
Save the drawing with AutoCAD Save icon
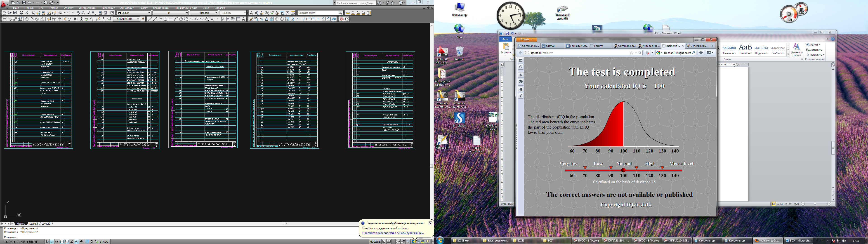(15, 13)
